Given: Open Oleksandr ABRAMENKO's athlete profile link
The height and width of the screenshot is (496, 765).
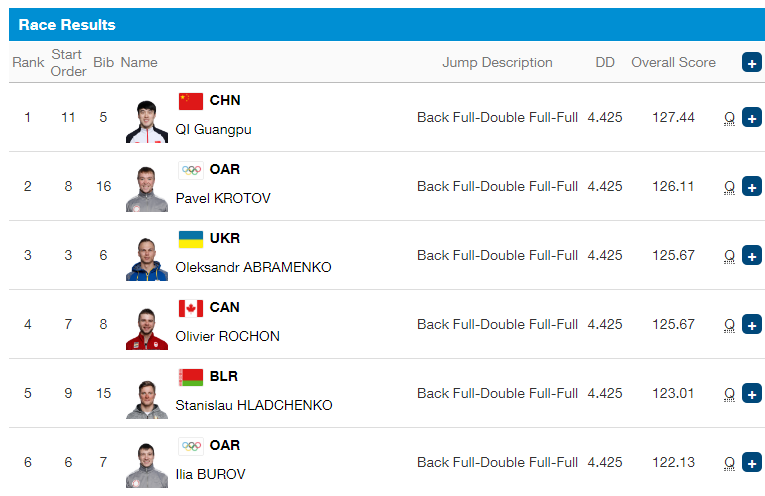Looking at the screenshot, I should pyautogui.click(x=253, y=267).
